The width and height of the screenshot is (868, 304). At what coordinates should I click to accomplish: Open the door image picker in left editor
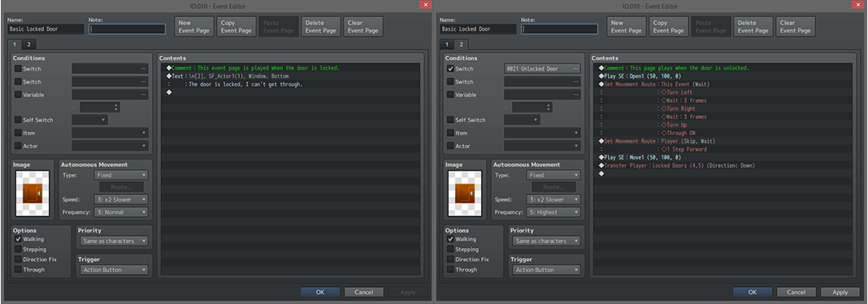(33, 193)
